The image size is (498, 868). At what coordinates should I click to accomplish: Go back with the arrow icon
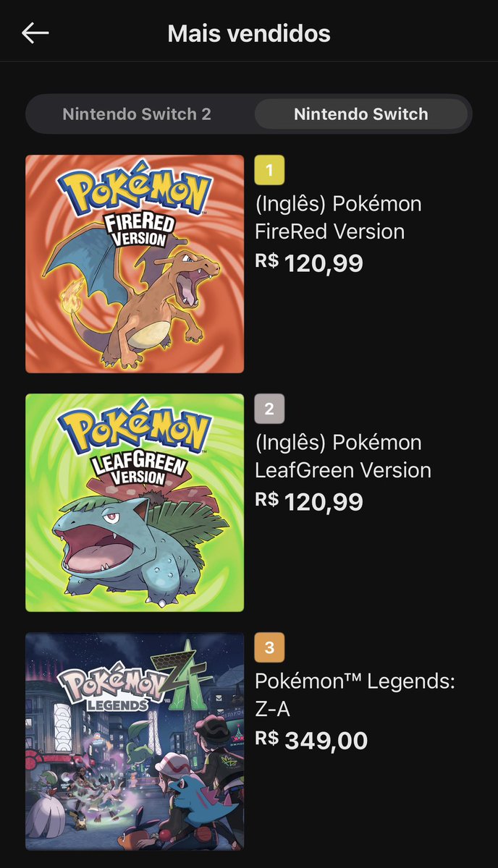pos(35,33)
